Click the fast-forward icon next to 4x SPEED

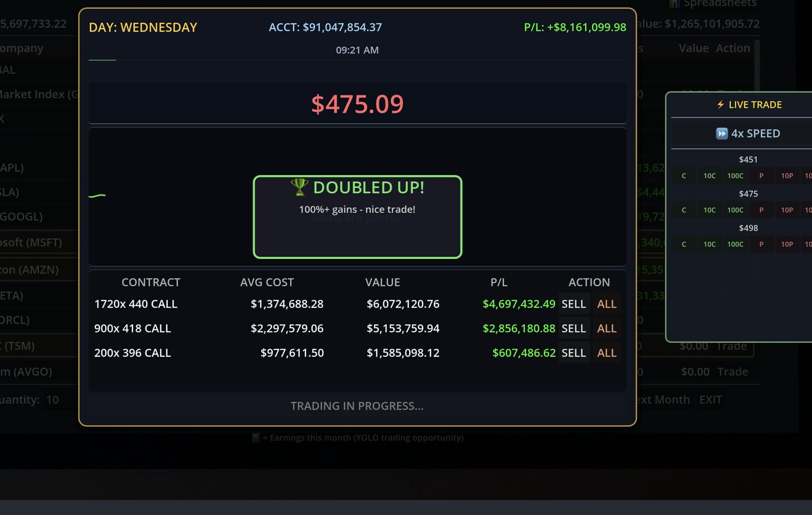(x=722, y=134)
